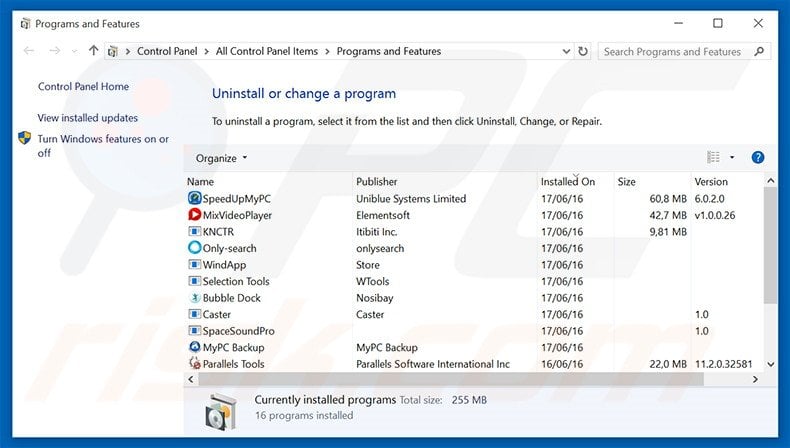The width and height of the screenshot is (790, 448).
Task: Click the 11.2.0.32581 version value
Action: pyautogui.click(x=723, y=364)
